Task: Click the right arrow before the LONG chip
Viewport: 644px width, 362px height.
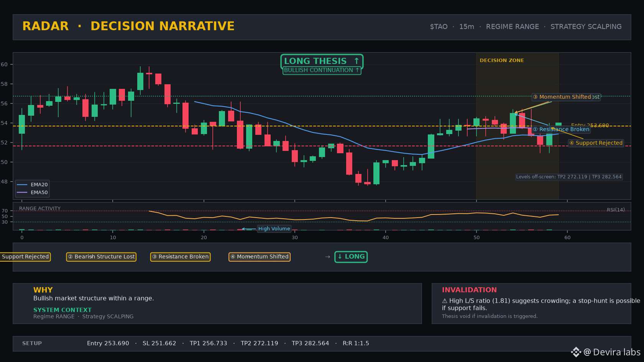Action: [x=327, y=257]
